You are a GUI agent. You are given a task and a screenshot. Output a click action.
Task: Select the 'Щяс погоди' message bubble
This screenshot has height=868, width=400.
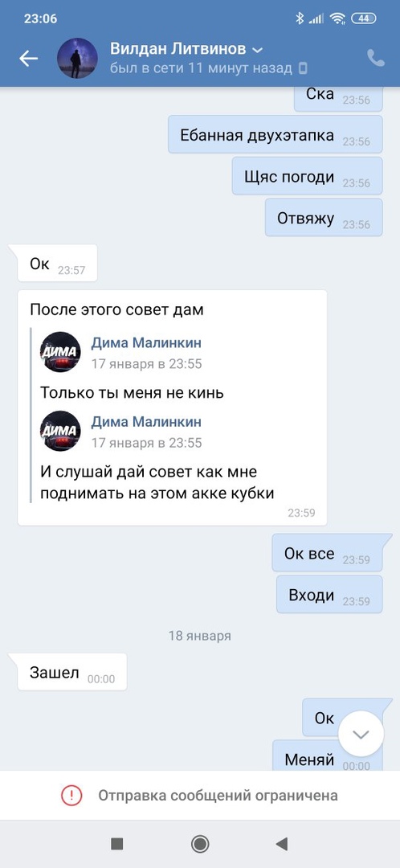pos(308,176)
